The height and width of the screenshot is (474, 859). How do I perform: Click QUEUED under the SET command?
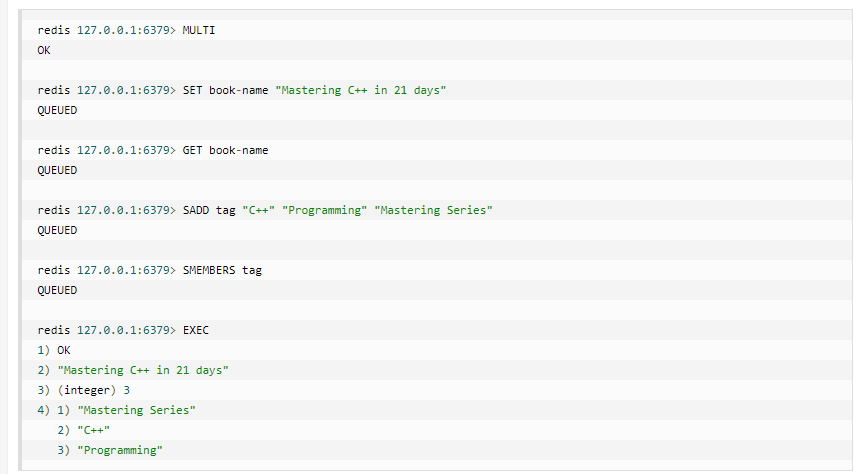(x=57, y=110)
